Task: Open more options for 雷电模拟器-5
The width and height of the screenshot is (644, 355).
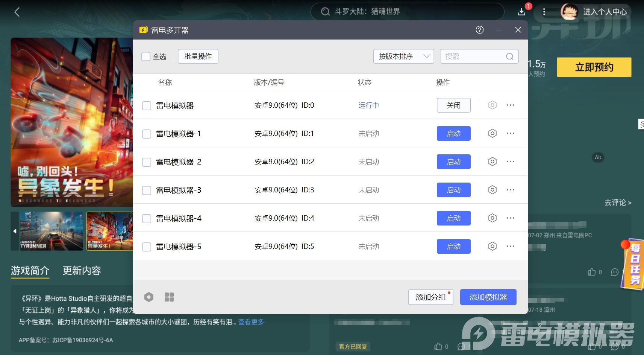Action: (x=510, y=246)
